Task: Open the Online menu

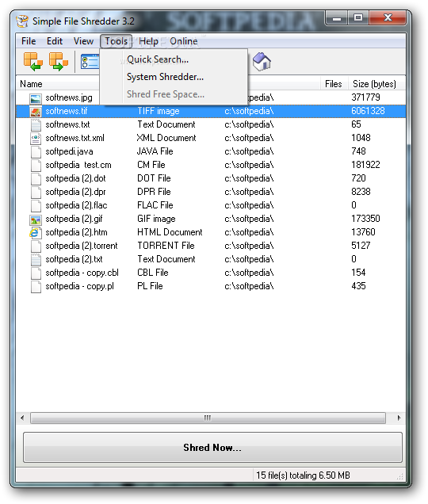Action: [x=183, y=41]
